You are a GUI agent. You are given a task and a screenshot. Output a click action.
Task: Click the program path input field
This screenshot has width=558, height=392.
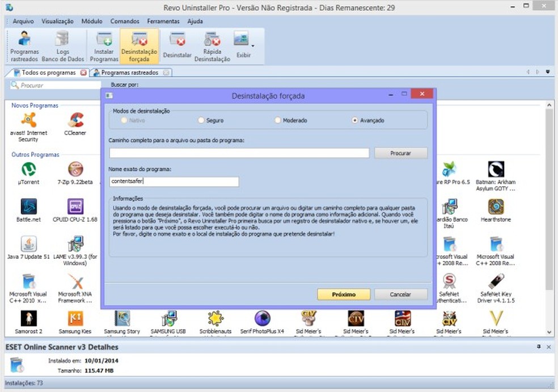238,152
